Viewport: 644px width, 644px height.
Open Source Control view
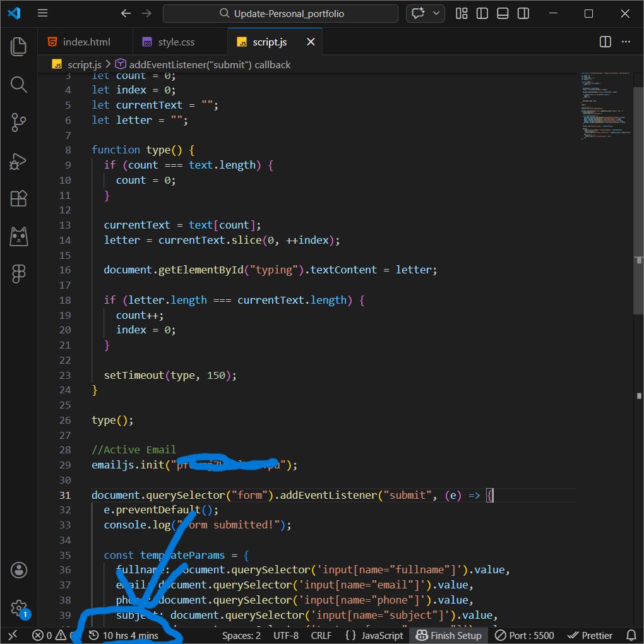[x=18, y=122]
